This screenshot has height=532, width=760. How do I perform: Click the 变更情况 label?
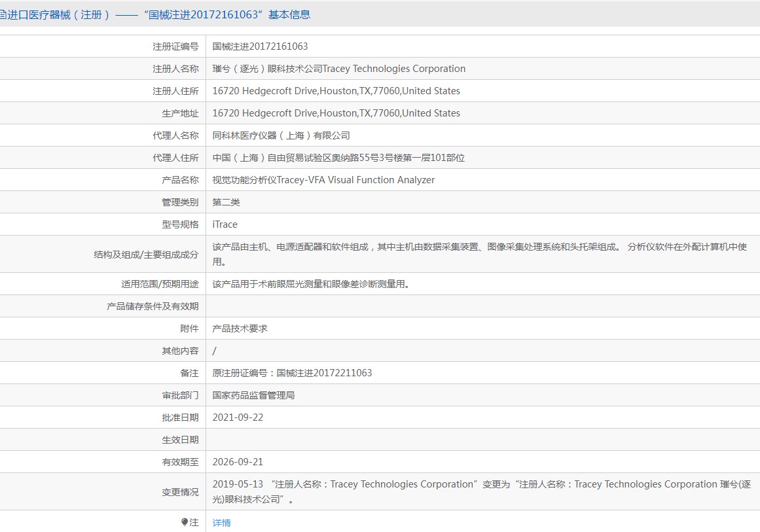pos(180,492)
